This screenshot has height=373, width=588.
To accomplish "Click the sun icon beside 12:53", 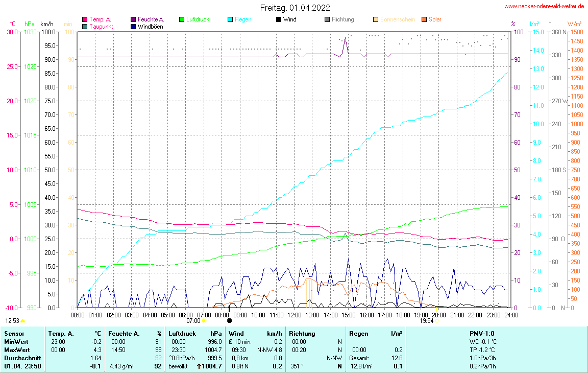I will [x=23, y=321].
